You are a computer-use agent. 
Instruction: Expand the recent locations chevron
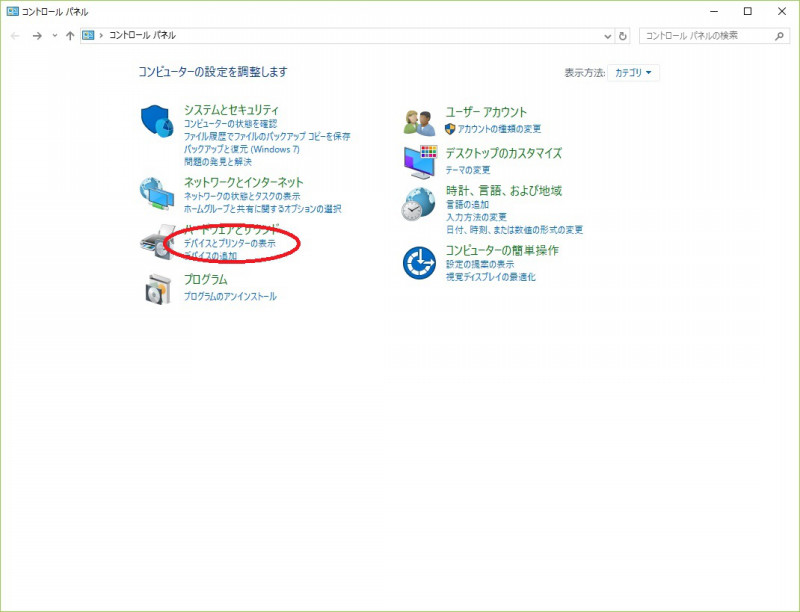click(55, 36)
